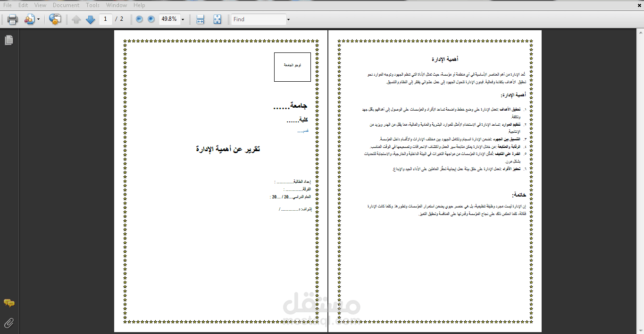Click the Print icon in the toolbar
Viewport: 644px width, 334px height.
pyautogui.click(x=12, y=19)
